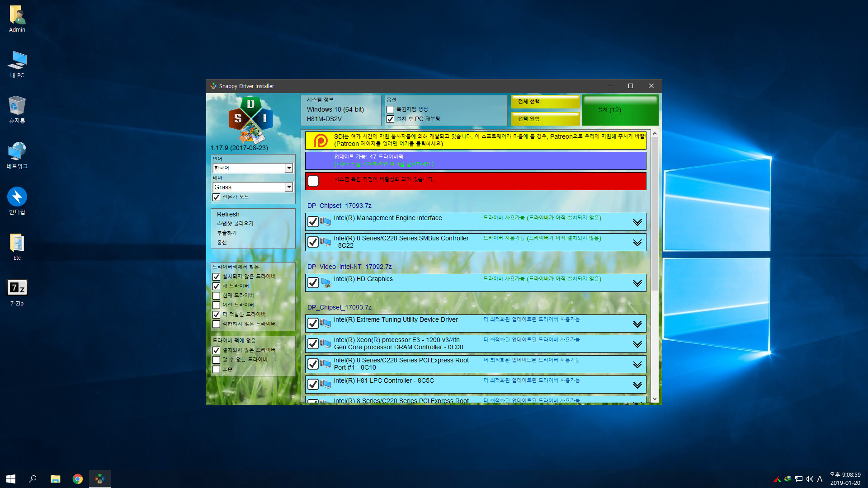Click the Patreon icon in yellow banner
This screenshot has width=868, height=488.
321,141
